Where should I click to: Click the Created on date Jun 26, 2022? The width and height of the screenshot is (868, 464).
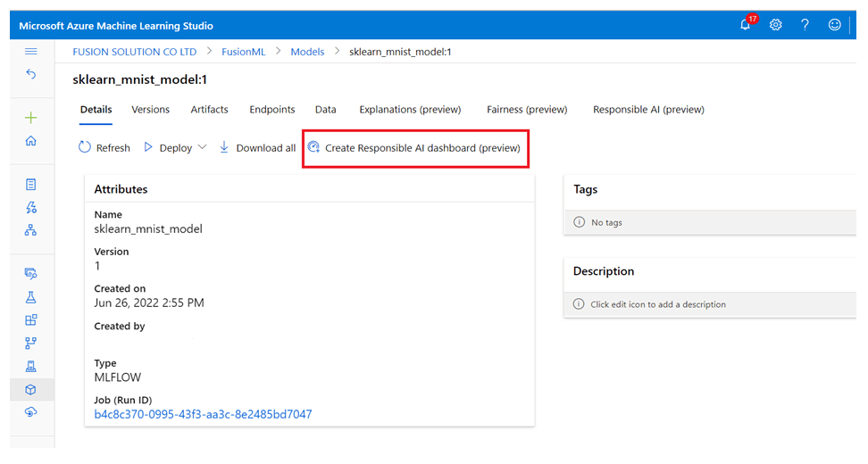[x=149, y=303]
